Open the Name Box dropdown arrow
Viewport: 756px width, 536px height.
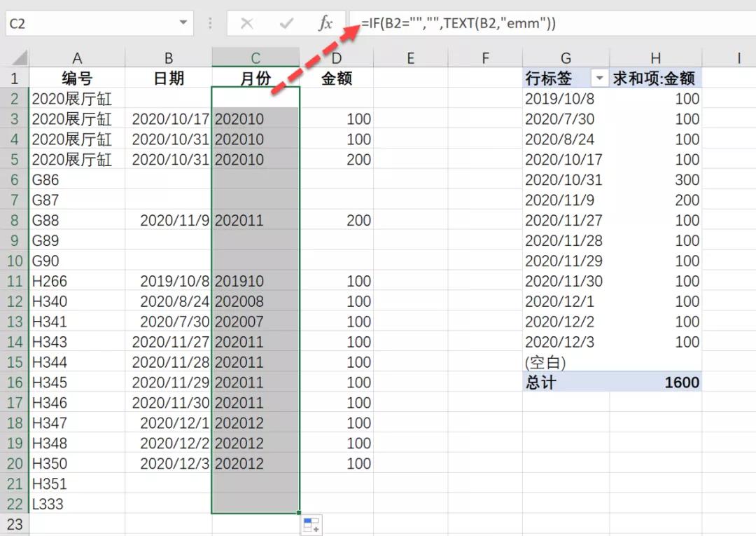183,23
